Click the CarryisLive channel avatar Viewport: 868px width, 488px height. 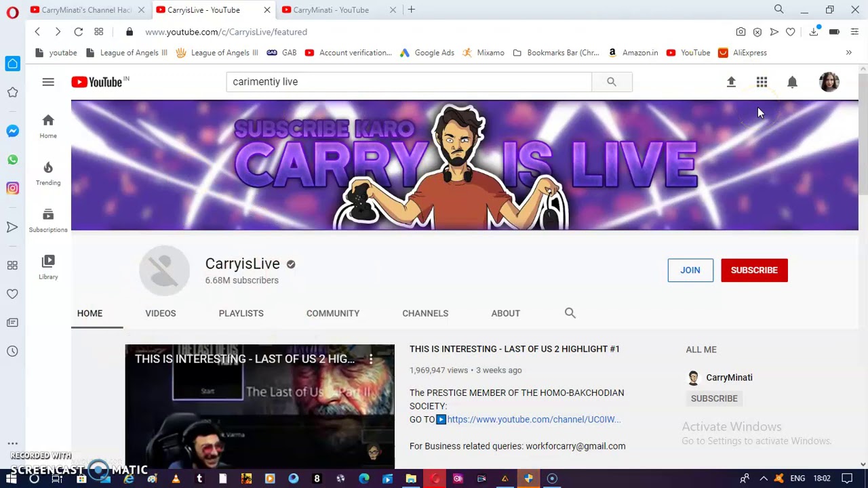pyautogui.click(x=164, y=270)
